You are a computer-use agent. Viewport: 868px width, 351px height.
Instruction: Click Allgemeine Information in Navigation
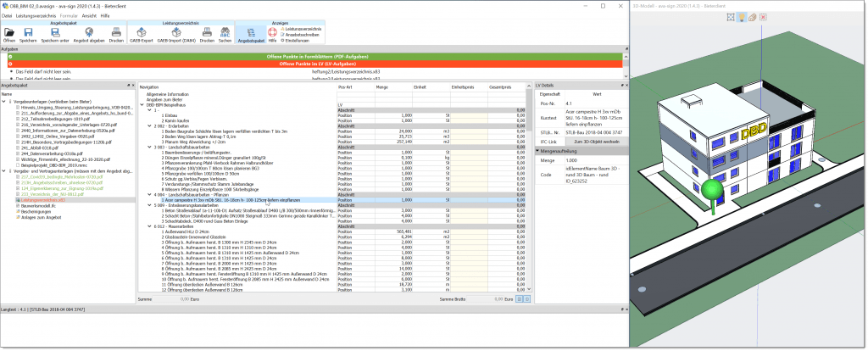click(x=168, y=94)
